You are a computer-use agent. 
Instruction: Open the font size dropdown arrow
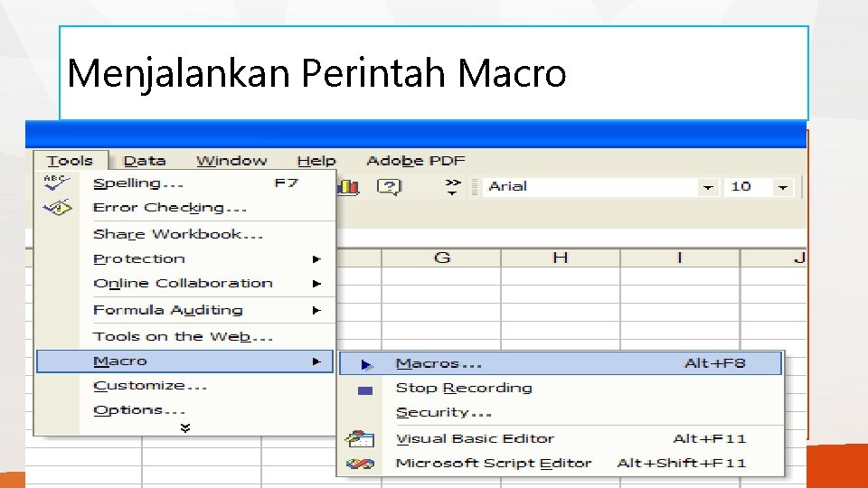point(783,188)
